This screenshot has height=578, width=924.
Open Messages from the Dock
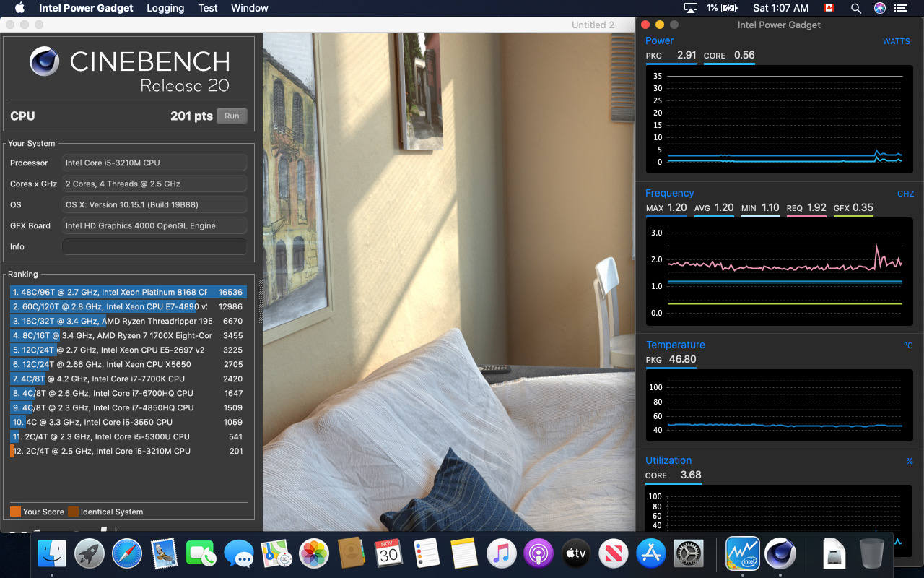[239, 554]
